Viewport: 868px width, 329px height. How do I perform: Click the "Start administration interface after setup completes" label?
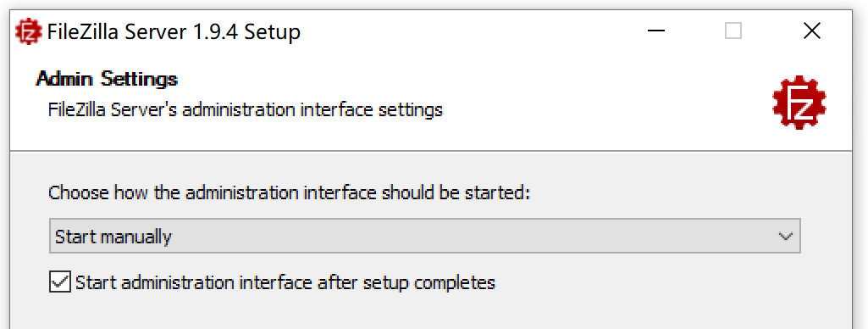[285, 283]
